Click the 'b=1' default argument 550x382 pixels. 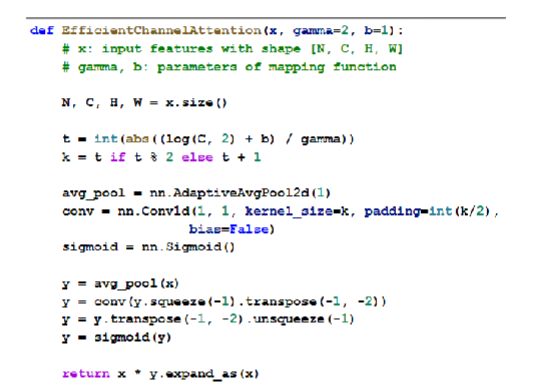(x=377, y=31)
